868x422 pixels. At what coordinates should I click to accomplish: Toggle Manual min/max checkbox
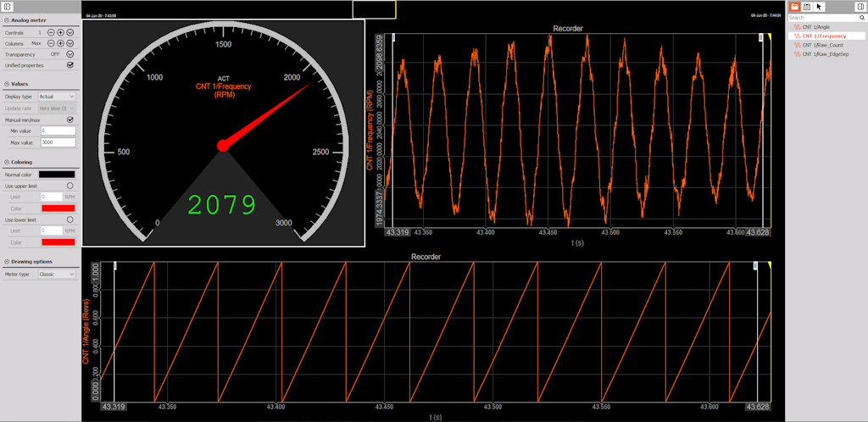tap(70, 119)
